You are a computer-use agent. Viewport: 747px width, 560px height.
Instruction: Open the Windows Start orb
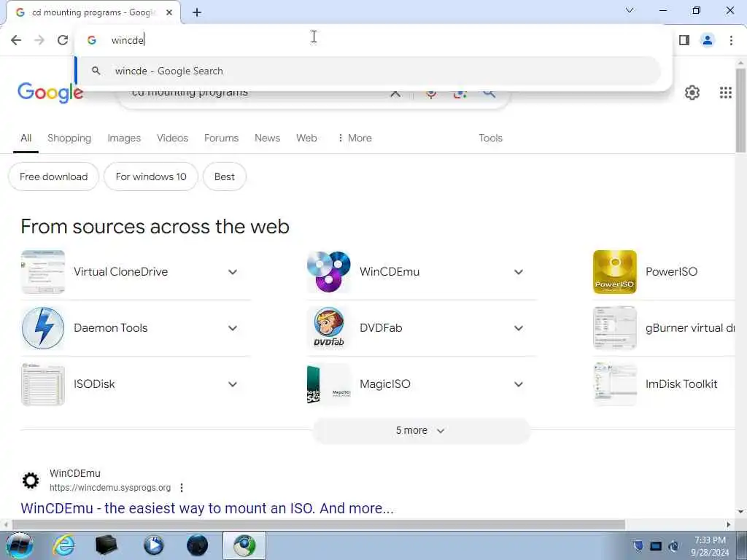point(19,545)
